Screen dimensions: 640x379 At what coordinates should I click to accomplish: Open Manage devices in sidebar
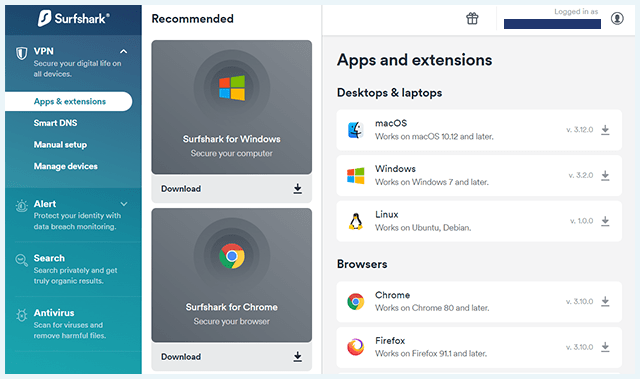[x=66, y=166]
